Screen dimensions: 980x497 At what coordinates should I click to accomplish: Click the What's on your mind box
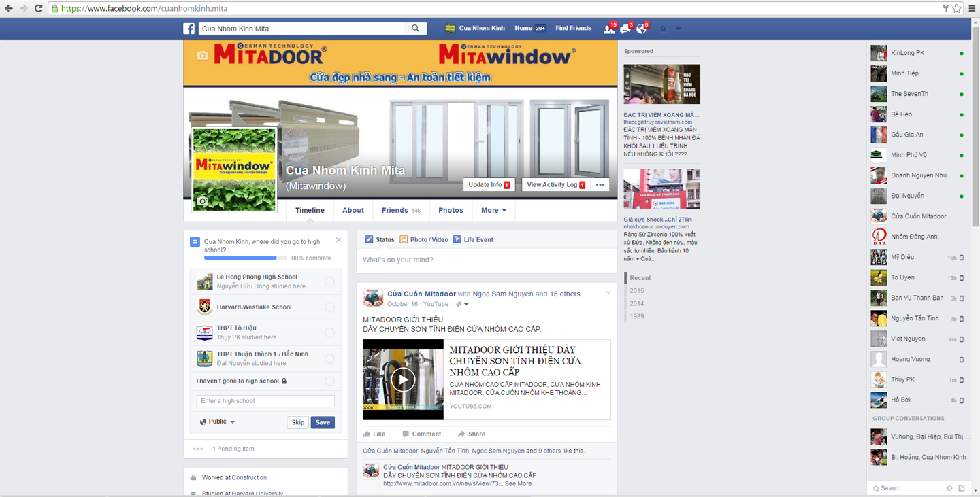point(487,260)
